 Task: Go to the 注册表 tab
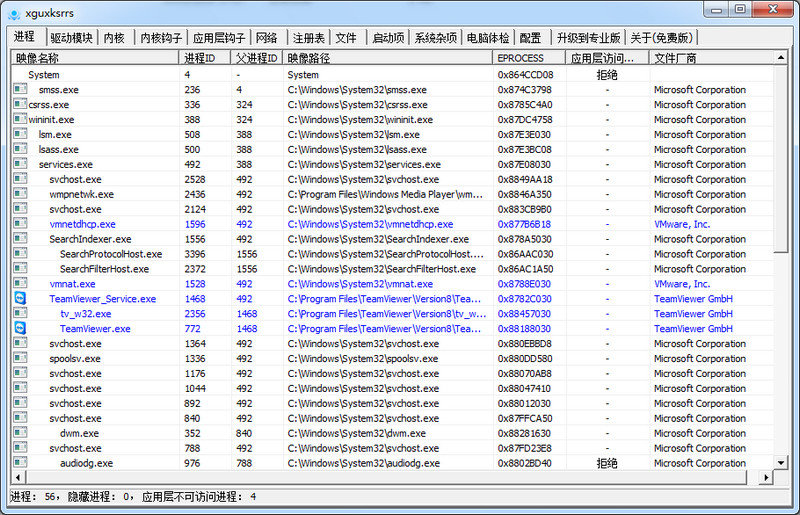[307, 38]
